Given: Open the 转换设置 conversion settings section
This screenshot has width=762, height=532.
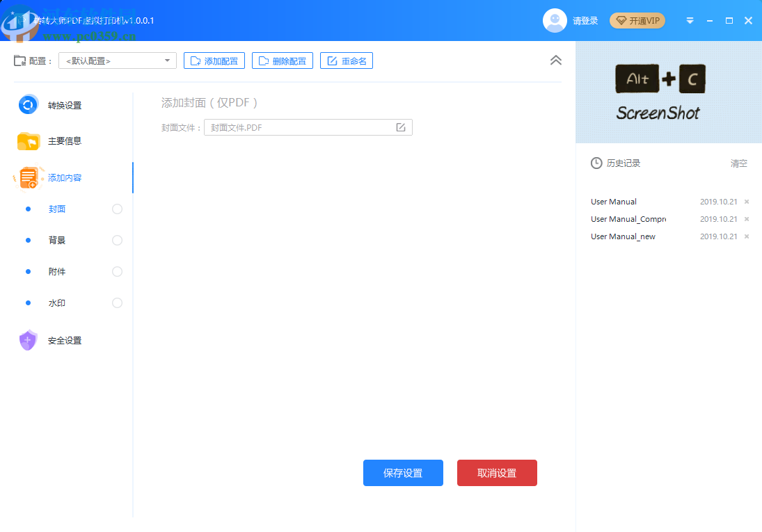Looking at the screenshot, I should pyautogui.click(x=65, y=105).
